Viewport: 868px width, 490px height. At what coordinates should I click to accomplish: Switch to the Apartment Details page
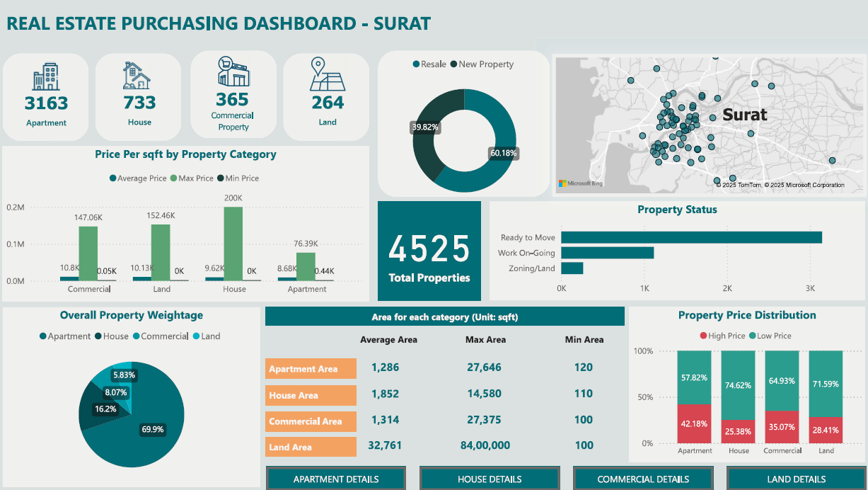tap(335, 478)
